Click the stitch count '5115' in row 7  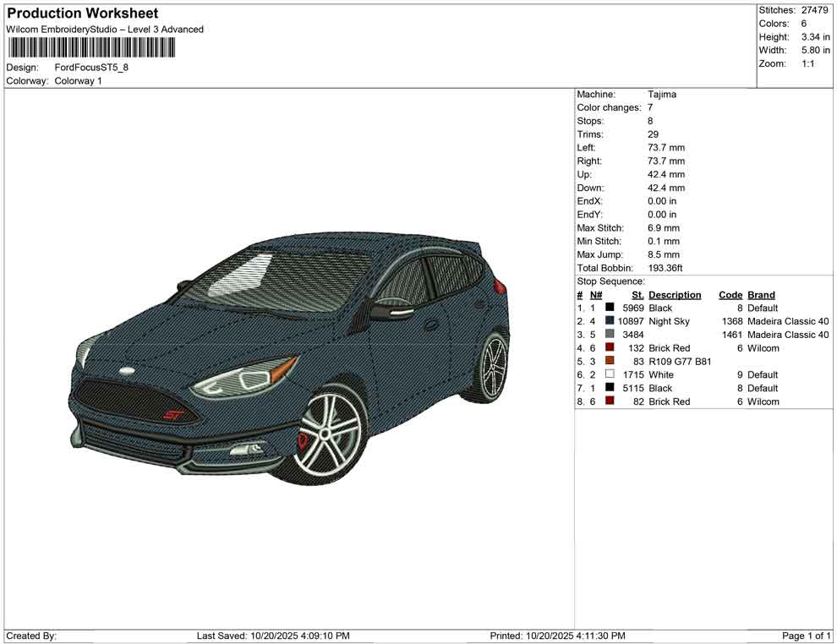coord(633,388)
